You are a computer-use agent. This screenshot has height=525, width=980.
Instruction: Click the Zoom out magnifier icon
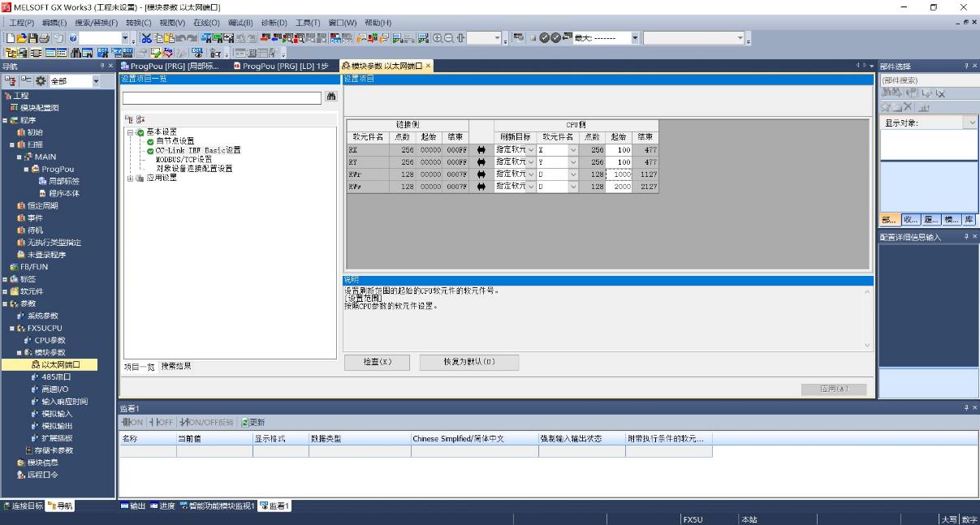point(450,38)
